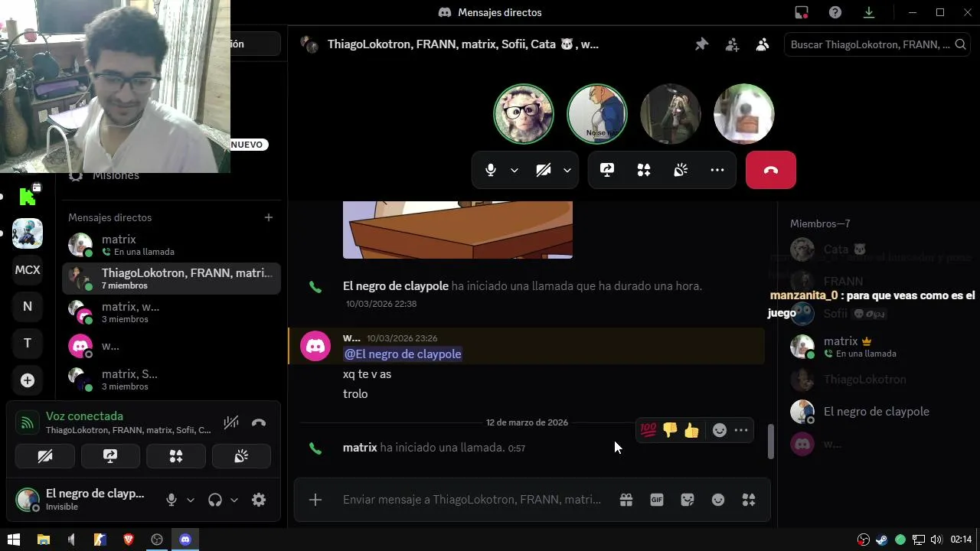Open camera options arrow in call bar
This screenshot has height=551, width=980.
coord(567,170)
